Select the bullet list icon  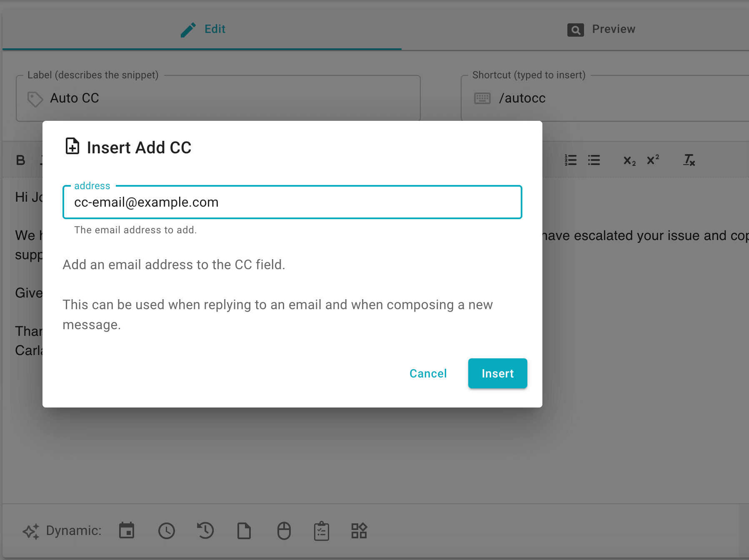[x=594, y=160]
